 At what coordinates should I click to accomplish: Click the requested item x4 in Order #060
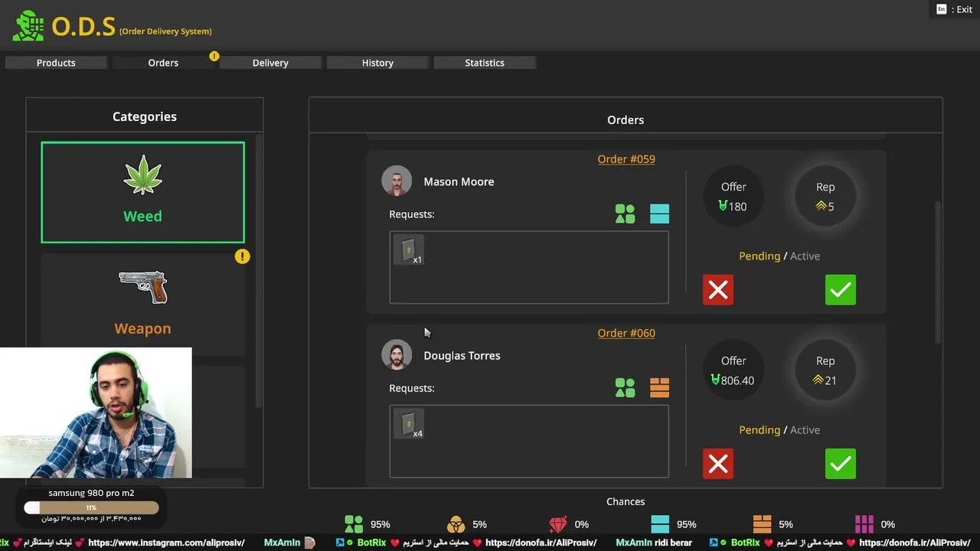408,424
